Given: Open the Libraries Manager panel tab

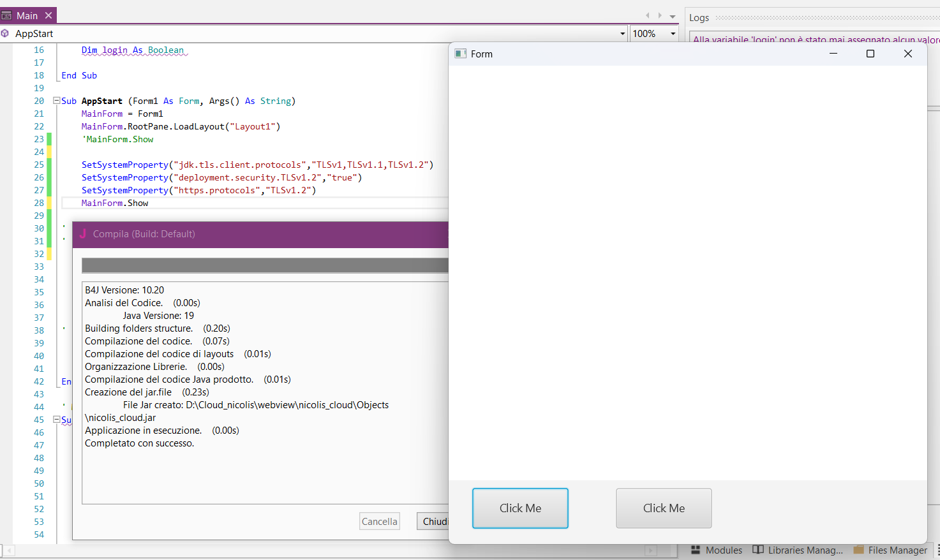Looking at the screenshot, I should tap(798, 550).
